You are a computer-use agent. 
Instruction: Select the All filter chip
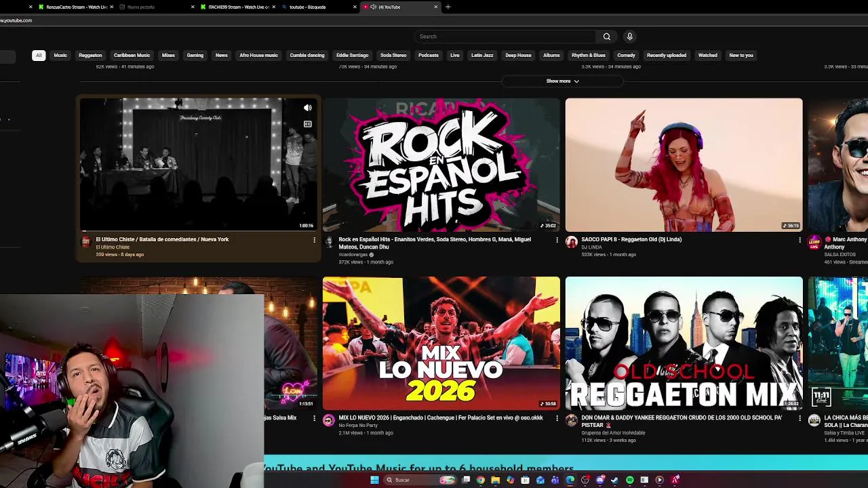39,56
